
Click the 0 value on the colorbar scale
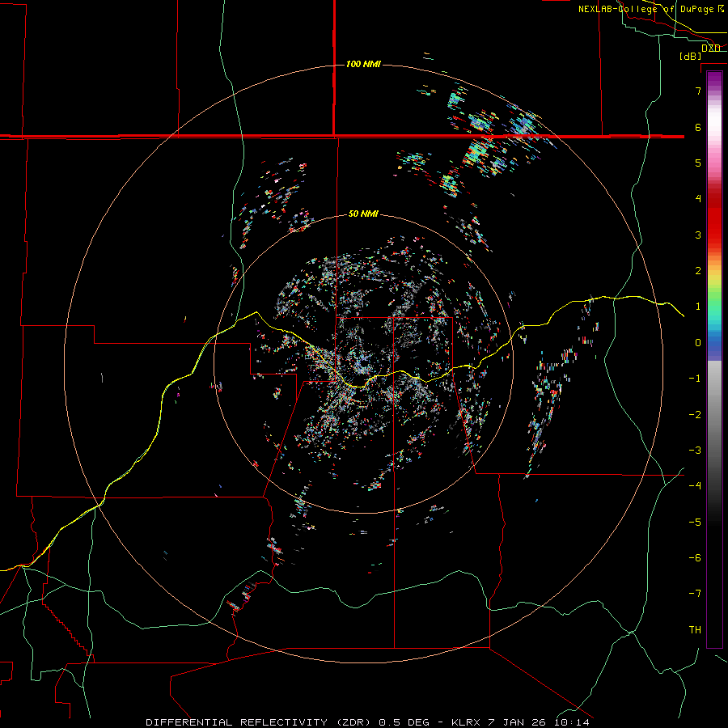pos(698,343)
